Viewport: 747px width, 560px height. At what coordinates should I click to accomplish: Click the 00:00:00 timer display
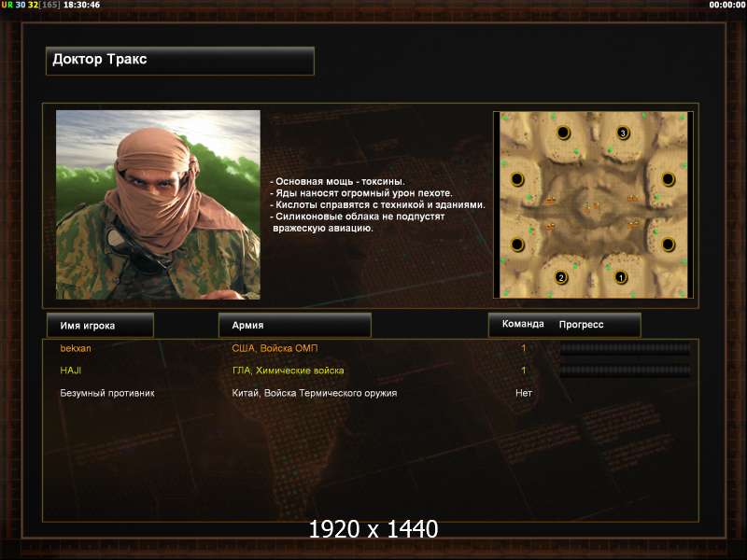[726, 5]
